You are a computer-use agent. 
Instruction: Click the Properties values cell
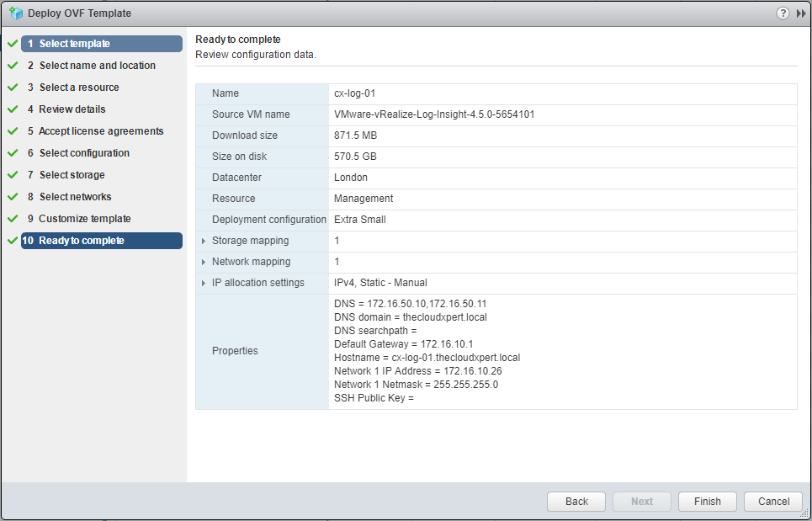tap(562, 351)
